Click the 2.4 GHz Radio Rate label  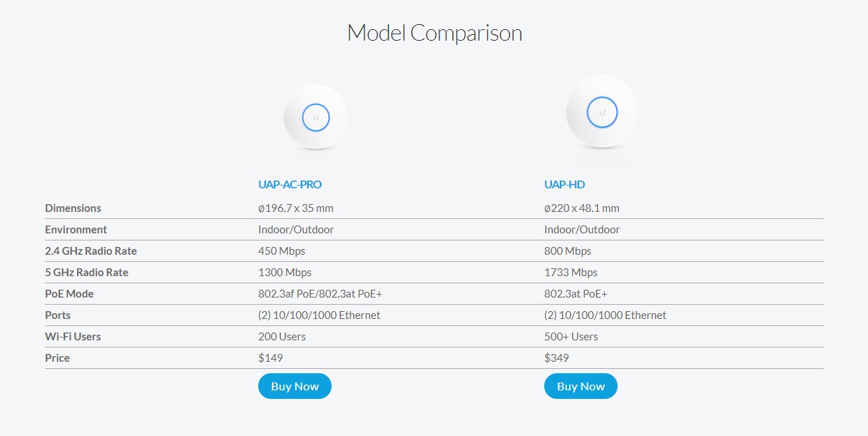point(91,251)
